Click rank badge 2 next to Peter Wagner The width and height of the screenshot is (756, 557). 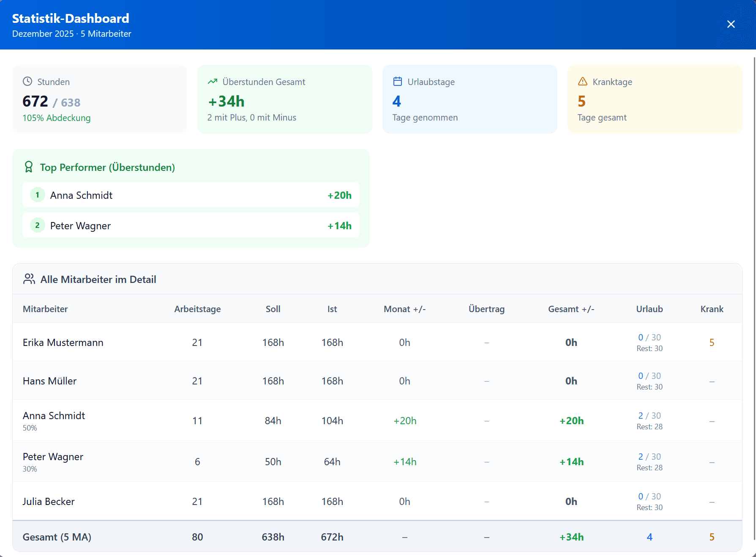[x=38, y=225]
